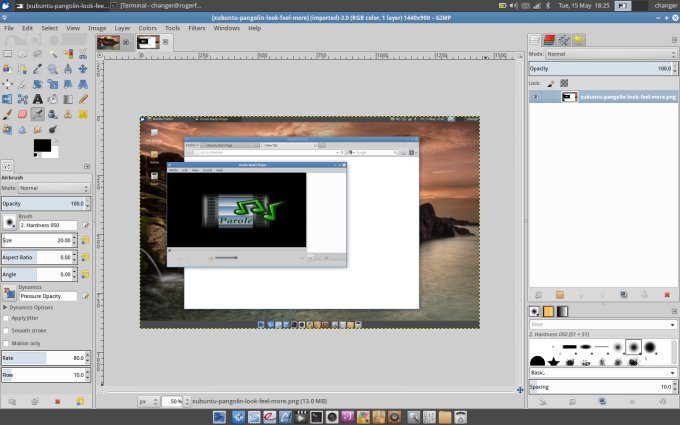Activate the Airbrush tool icon
This screenshot has height=425, width=680.
click(37, 114)
